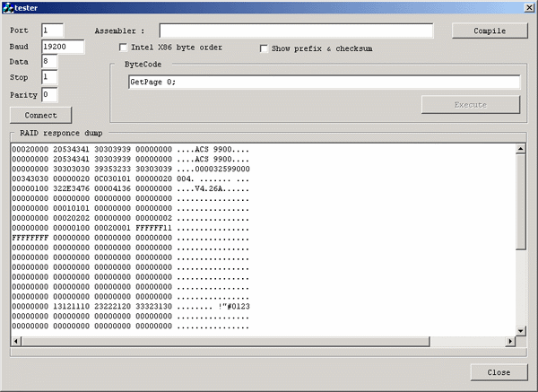Image resolution: width=538 pixels, height=392 pixels.
Task: Click dump line containing 000032599000
Action: [131, 169]
